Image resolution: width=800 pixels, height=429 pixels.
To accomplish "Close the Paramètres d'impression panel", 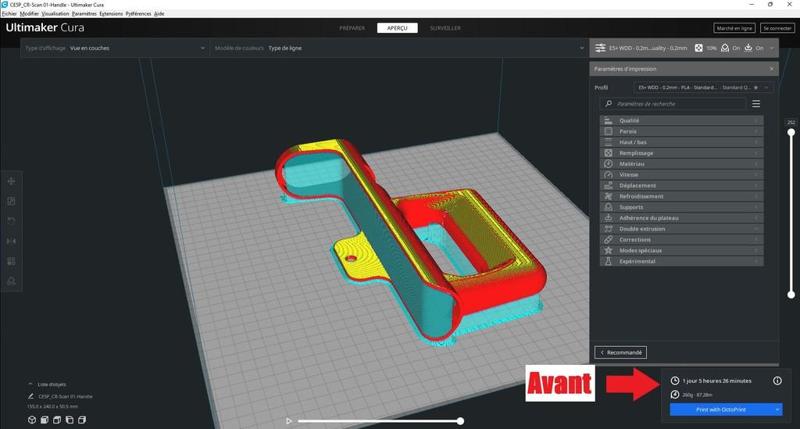I will [x=771, y=68].
